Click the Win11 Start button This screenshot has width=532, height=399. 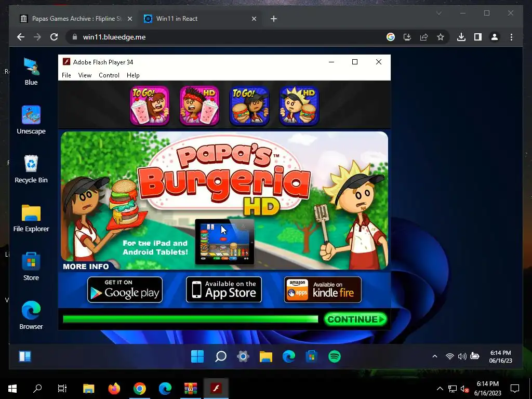pyautogui.click(x=197, y=356)
